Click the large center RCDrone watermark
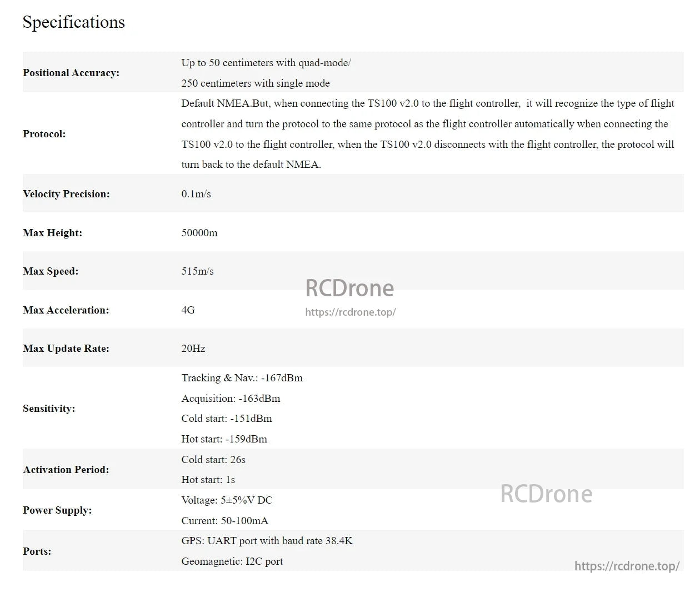This screenshot has height=592, width=700. [x=349, y=288]
